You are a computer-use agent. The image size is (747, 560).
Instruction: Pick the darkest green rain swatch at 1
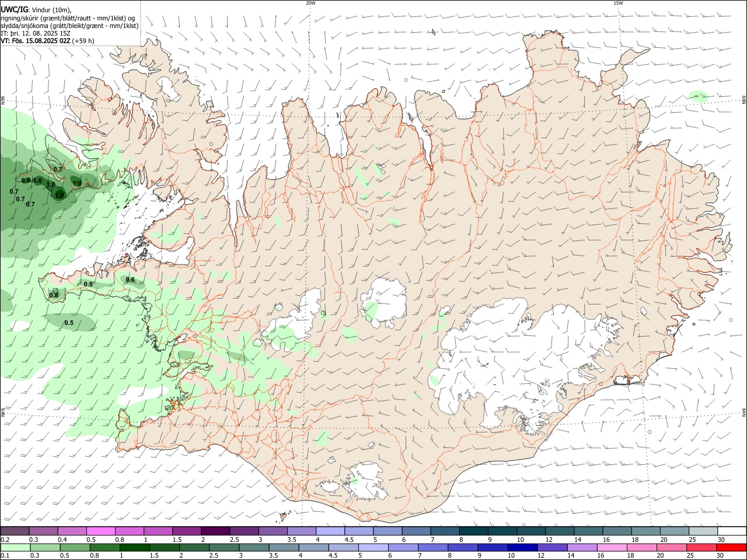click(134, 547)
